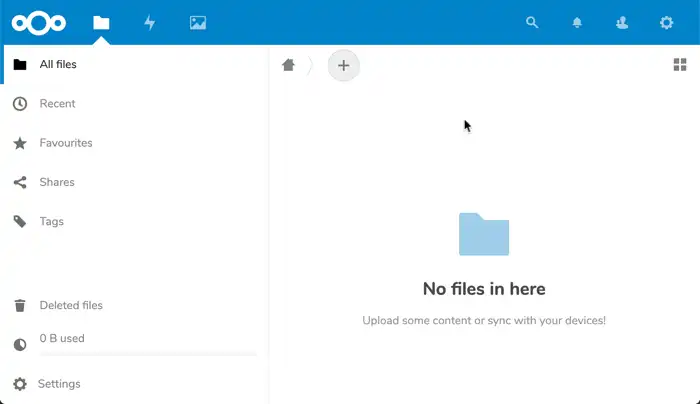Click the Favourites star icon

(x=20, y=143)
